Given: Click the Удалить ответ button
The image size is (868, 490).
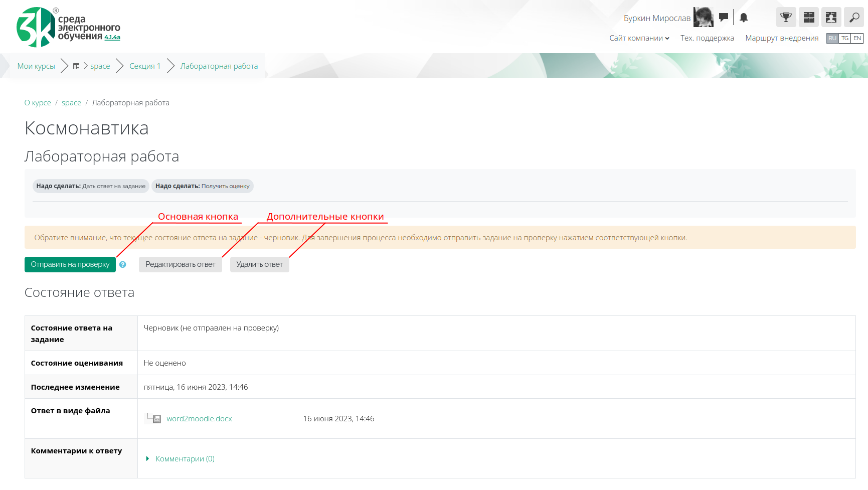Looking at the screenshot, I should pyautogui.click(x=259, y=264).
